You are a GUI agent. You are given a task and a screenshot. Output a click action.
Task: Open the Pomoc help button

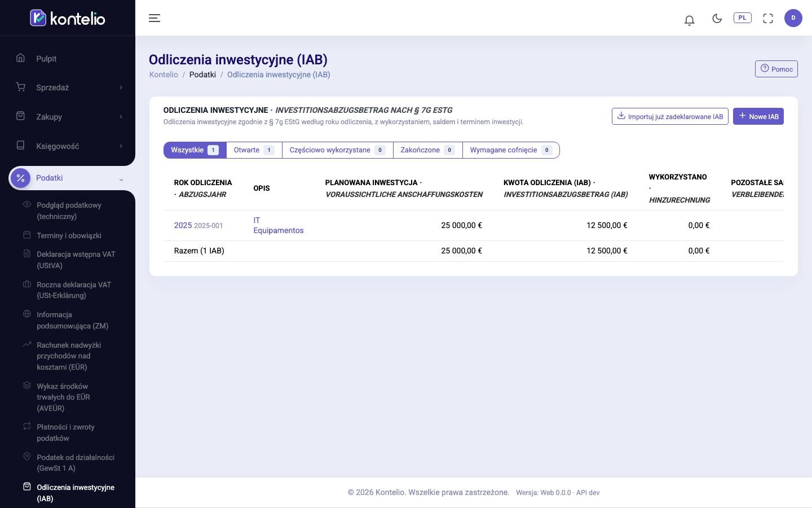[776, 69]
